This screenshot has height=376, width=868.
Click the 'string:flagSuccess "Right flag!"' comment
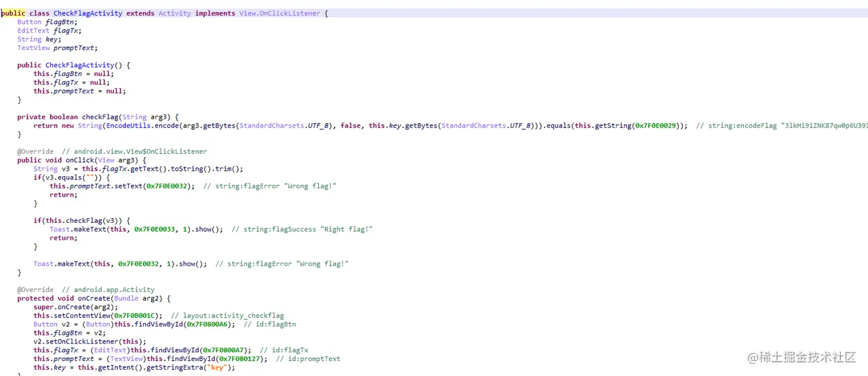pos(302,229)
